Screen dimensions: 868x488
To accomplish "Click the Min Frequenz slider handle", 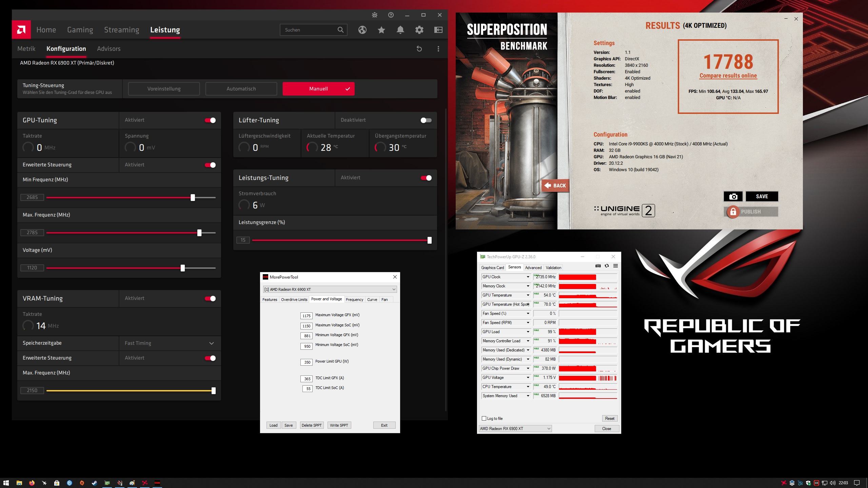I will click(193, 198).
